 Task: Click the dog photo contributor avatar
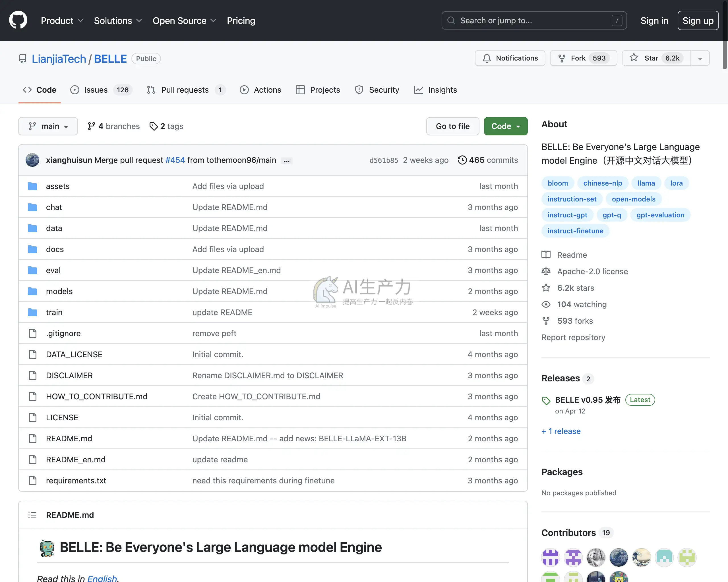pos(596,557)
